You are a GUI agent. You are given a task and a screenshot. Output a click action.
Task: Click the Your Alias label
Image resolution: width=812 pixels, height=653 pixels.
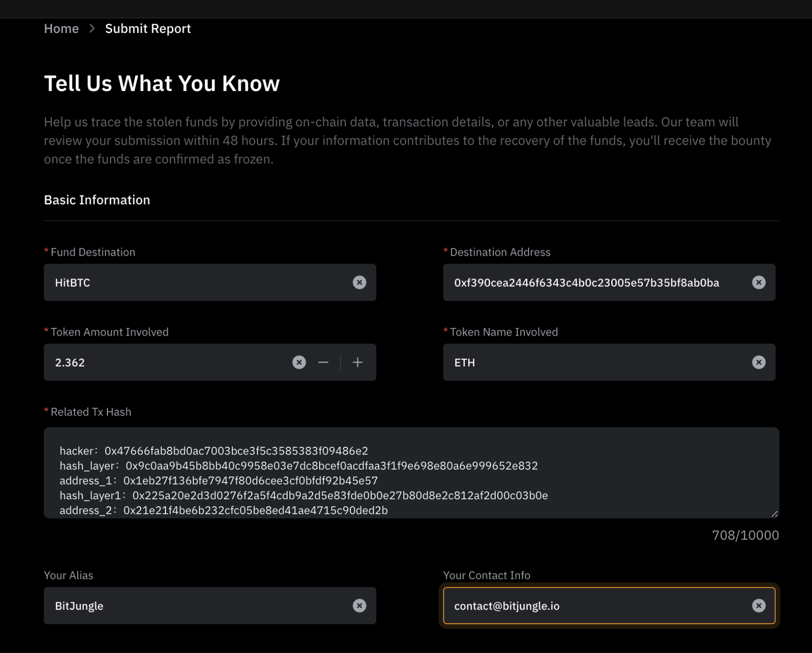pyautogui.click(x=69, y=576)
